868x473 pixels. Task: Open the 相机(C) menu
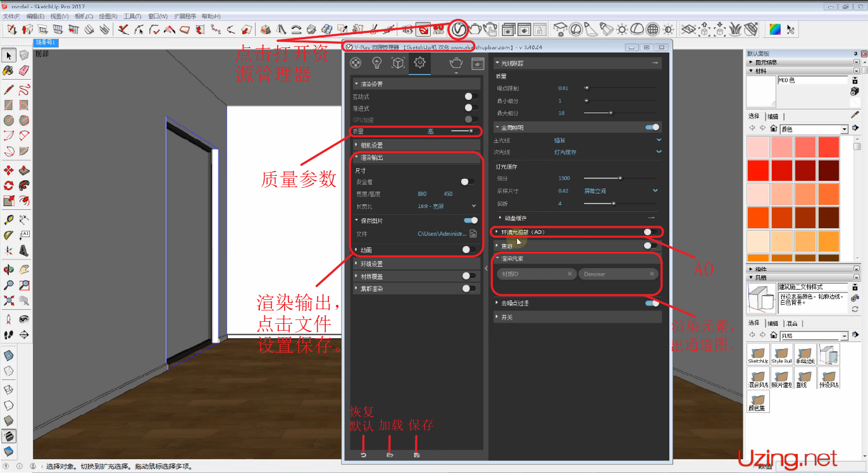84,16
